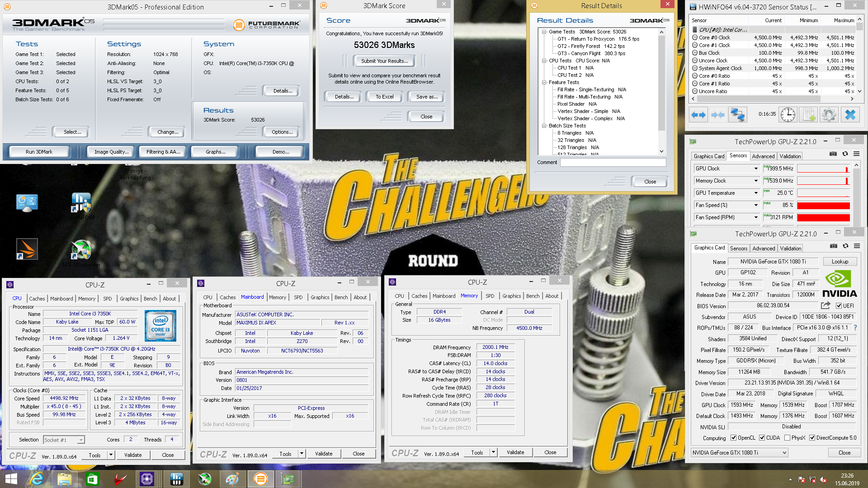Open monitor settings desktop shortcut icon
868x488 pixels.
[x=27, y=203]
